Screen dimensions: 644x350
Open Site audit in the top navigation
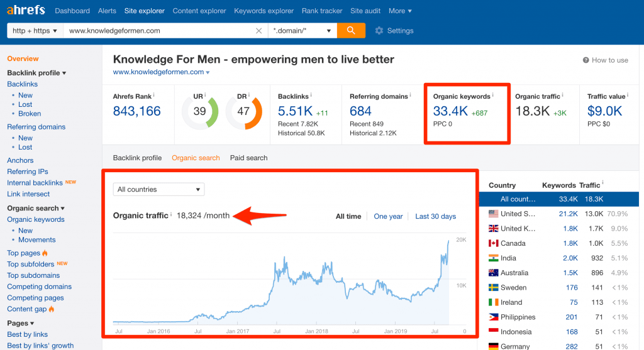[x=365, y=11]
